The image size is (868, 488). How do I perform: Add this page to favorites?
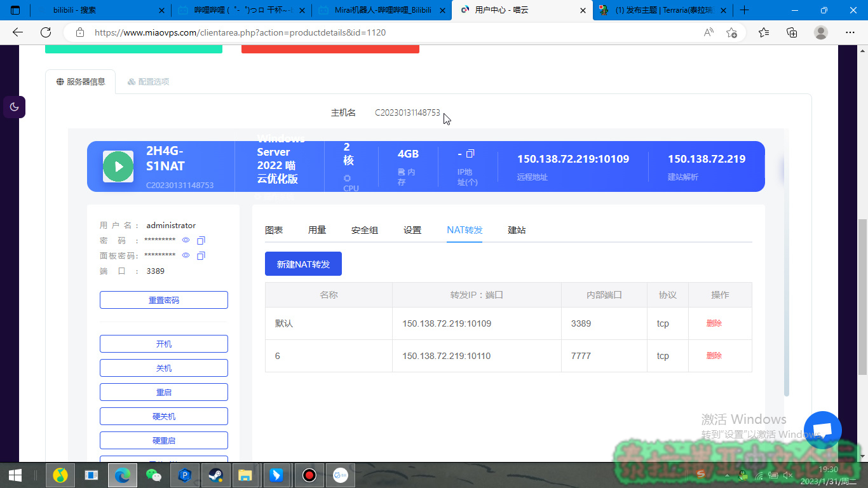click(x=732, y=32)
